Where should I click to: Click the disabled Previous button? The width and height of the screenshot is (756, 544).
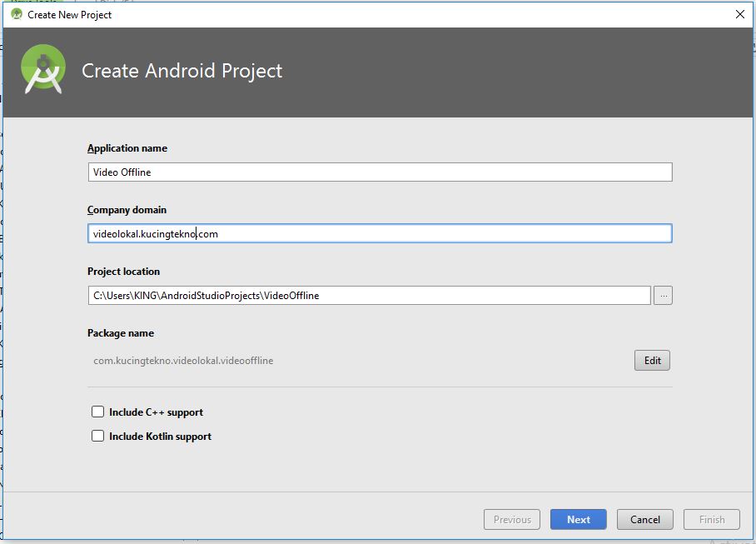tap(511, 519)
